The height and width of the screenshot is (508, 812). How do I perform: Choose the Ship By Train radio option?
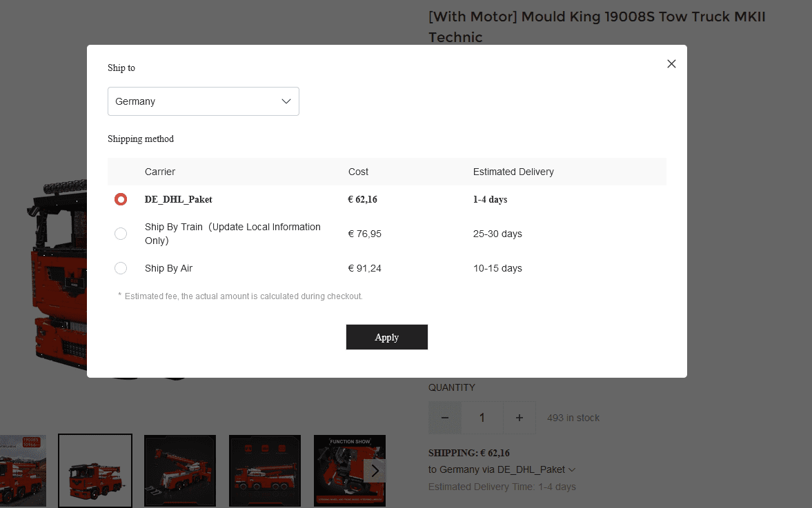[x=121, y=234]
